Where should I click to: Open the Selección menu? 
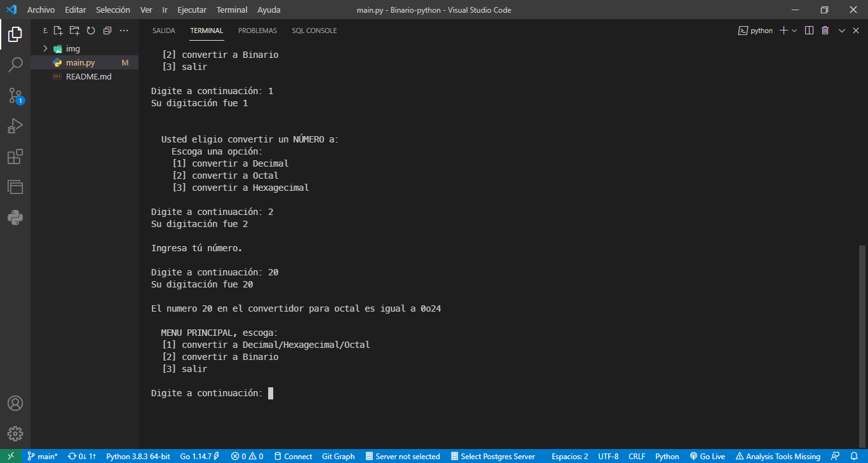pos(113,10)
